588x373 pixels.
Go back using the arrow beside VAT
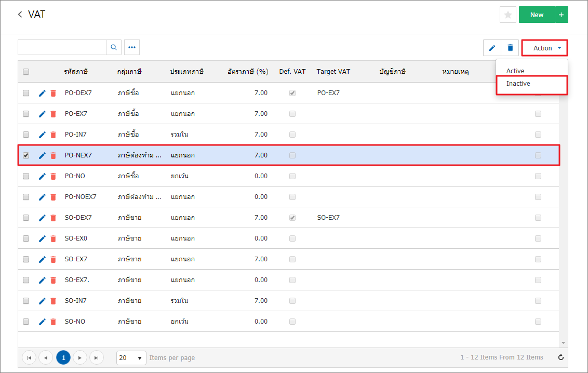pyautogui.click(x=20, y=15)
